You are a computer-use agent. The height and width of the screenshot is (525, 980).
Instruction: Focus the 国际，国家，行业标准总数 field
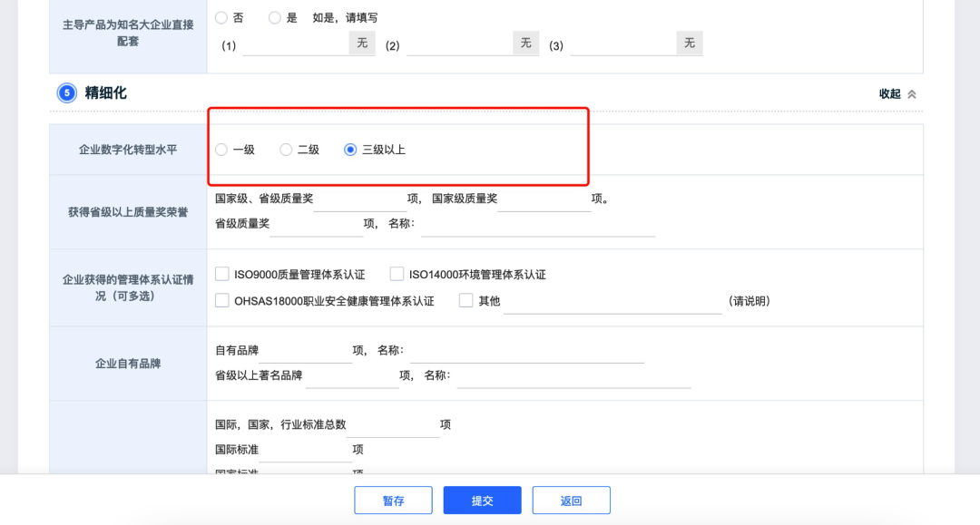click(x=393, y=426)
